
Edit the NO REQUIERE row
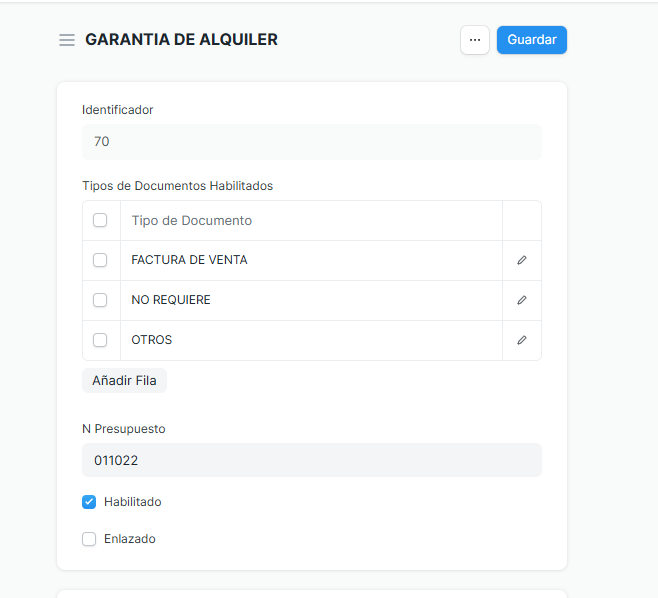click(x=522, y=300)
